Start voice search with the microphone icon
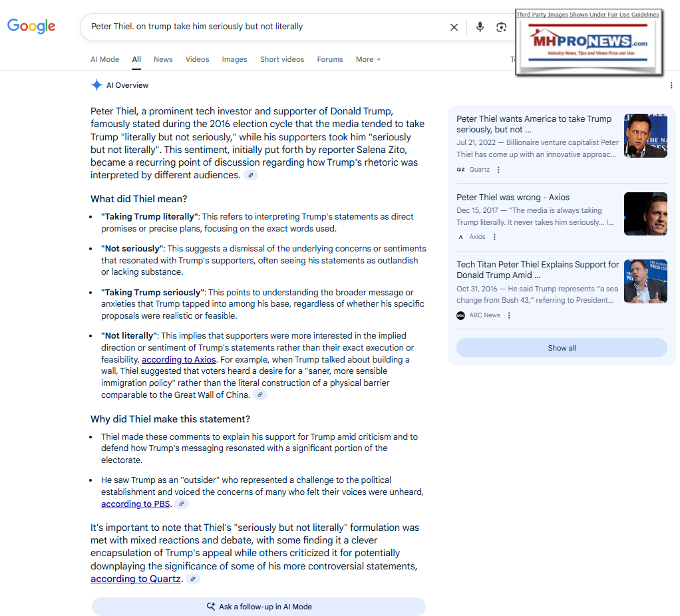This screenshot has width=680, height=616. pyautogui.click(x=480, y=27)
